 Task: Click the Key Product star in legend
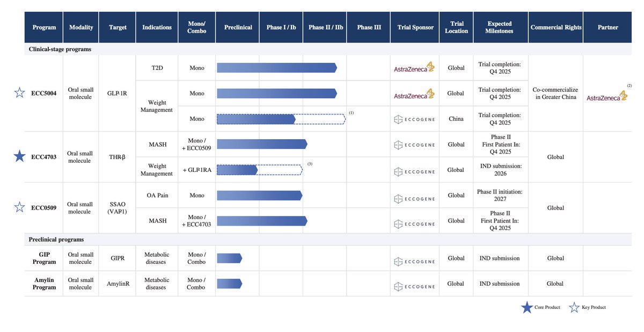tap(574, 307)
